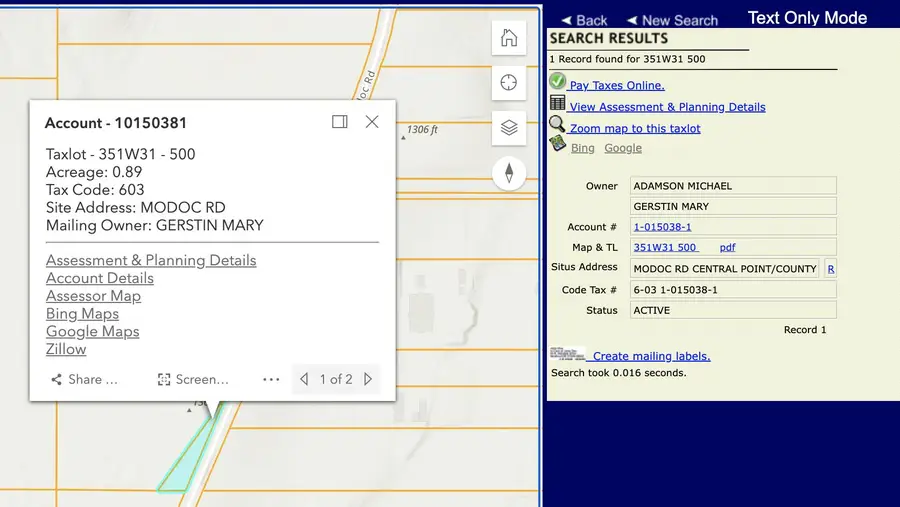The image size is (900, 507).
Task: Open Bing Maps link in popup
Action: (x=82, y=314)
